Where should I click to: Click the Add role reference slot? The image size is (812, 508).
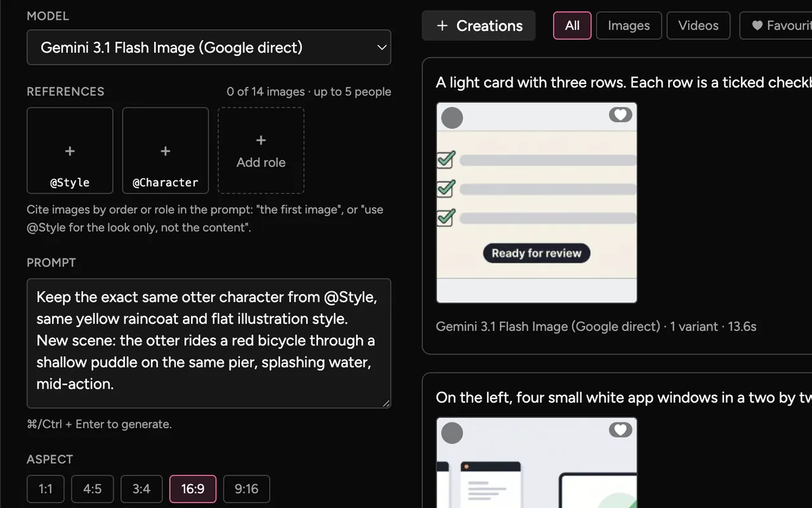tap(261, 150)
